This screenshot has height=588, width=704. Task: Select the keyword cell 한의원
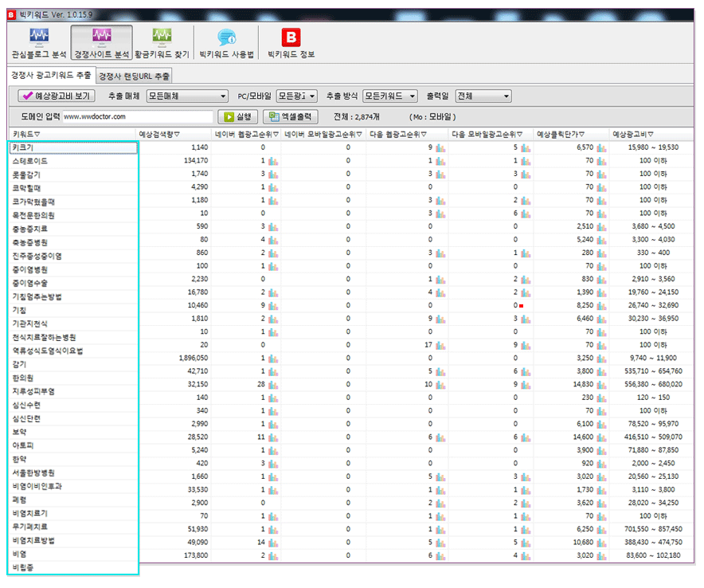click(x=73, y=378)
